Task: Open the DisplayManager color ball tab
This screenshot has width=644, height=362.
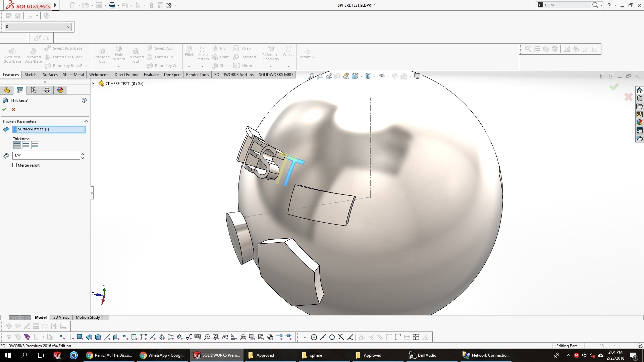Action: click(60, 90)
